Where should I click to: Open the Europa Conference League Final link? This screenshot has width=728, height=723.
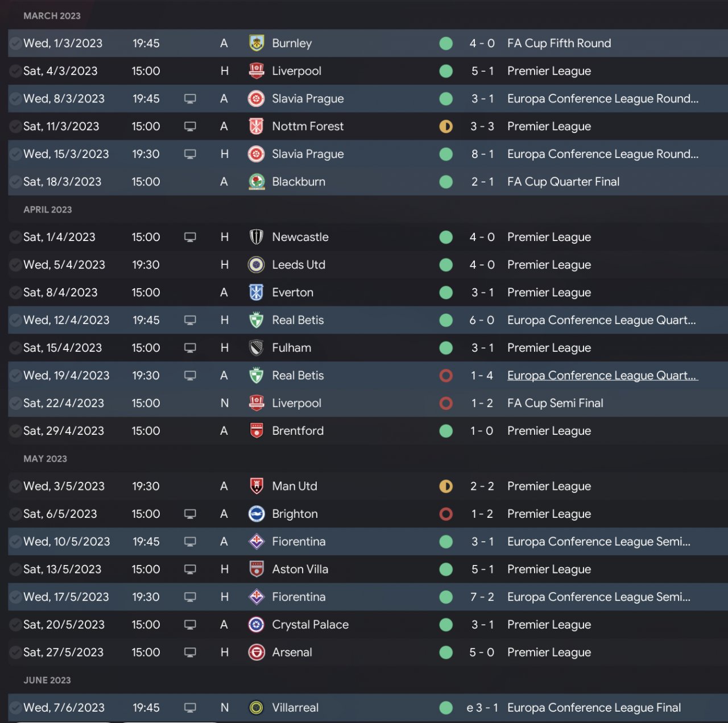[594, 708]
